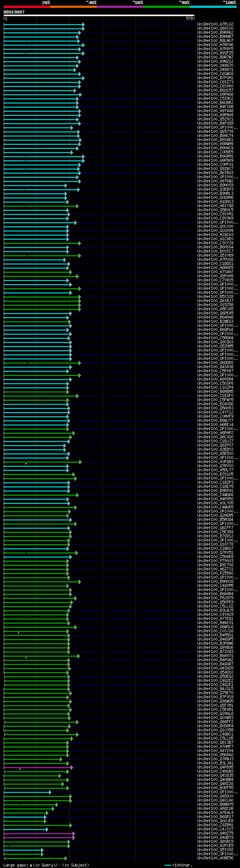Image resolution: width=240 pixels, height=868 pixels.
Task: Select the UniRef100_B9GRM1 label
Action: click(215, 156)
